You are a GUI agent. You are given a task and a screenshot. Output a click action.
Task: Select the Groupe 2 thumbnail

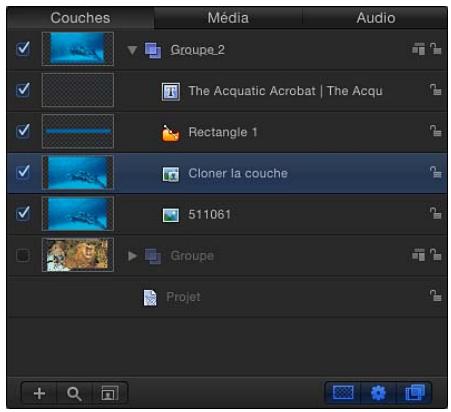[x=78, y=49]
